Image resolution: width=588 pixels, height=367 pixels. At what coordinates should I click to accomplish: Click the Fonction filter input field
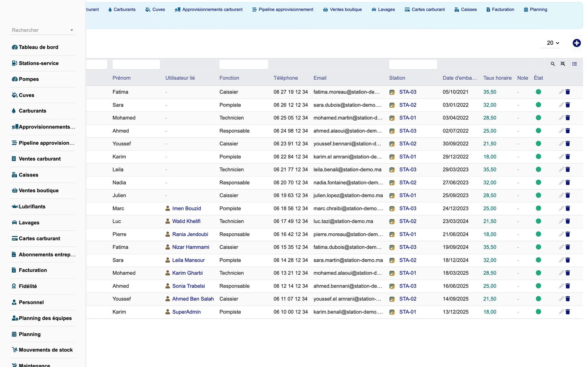click(x=244, y=64)
